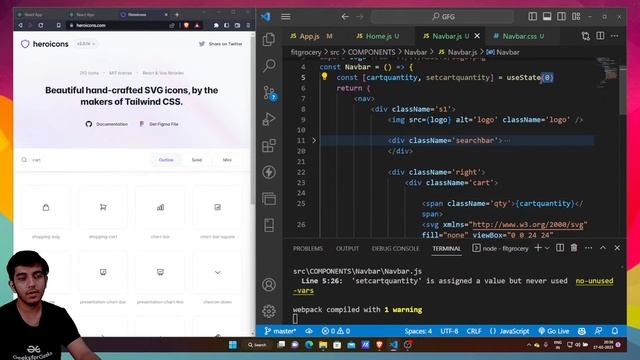Click the VS Code GFG command center search
Screen dimensions: 640x360
tap(442, 16)
